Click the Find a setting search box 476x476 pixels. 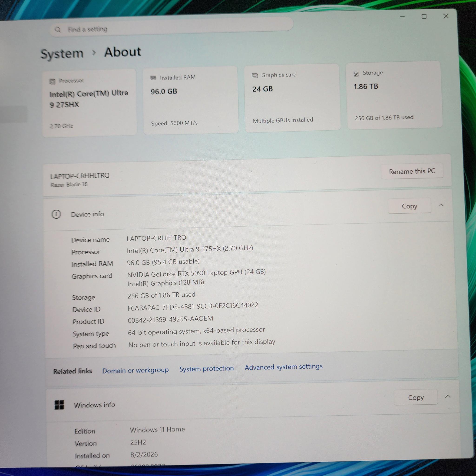coord(172,27)
